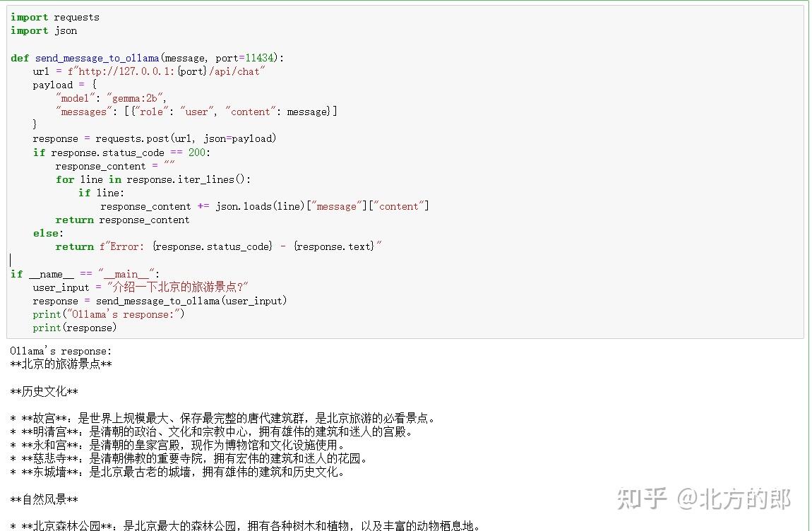Click the 故宫 bullet point in output

(39, 417)
